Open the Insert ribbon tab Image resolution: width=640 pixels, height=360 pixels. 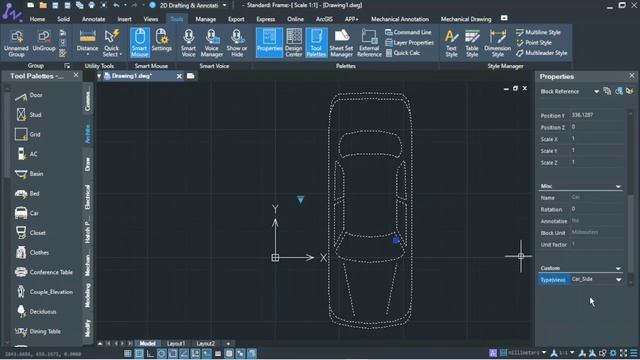click(124, 19)
